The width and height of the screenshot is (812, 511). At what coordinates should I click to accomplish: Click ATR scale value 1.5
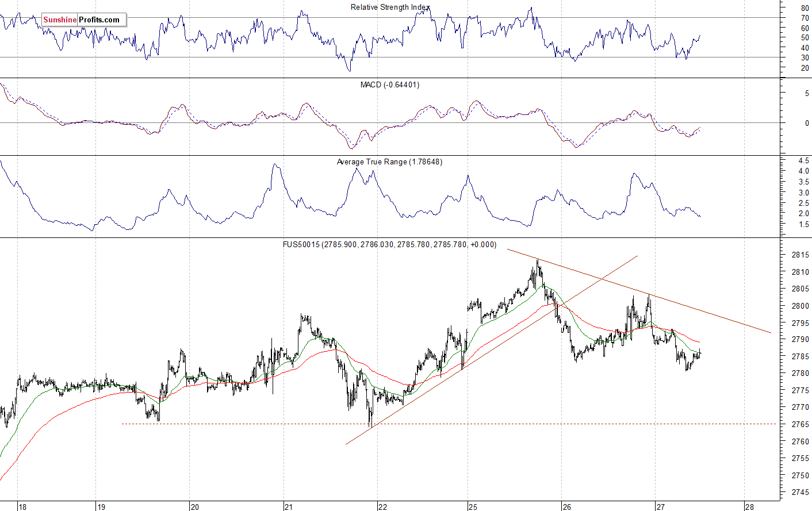pyautogui.click(x=803, y=224)
